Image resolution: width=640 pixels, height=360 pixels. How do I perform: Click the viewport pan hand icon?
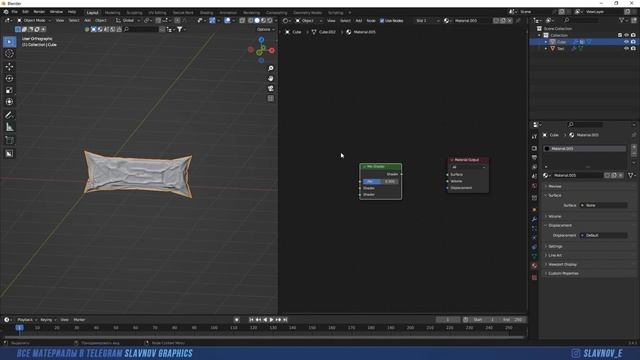point(271,78)
